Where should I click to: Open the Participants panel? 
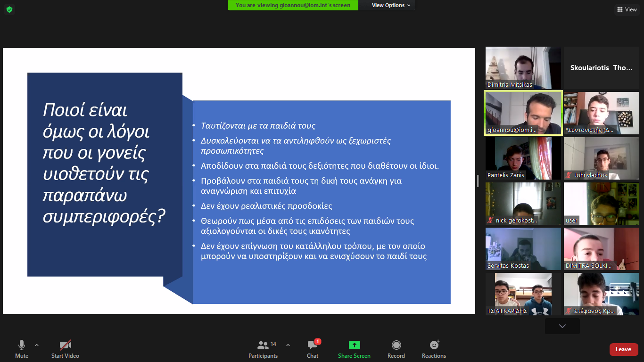263,349
